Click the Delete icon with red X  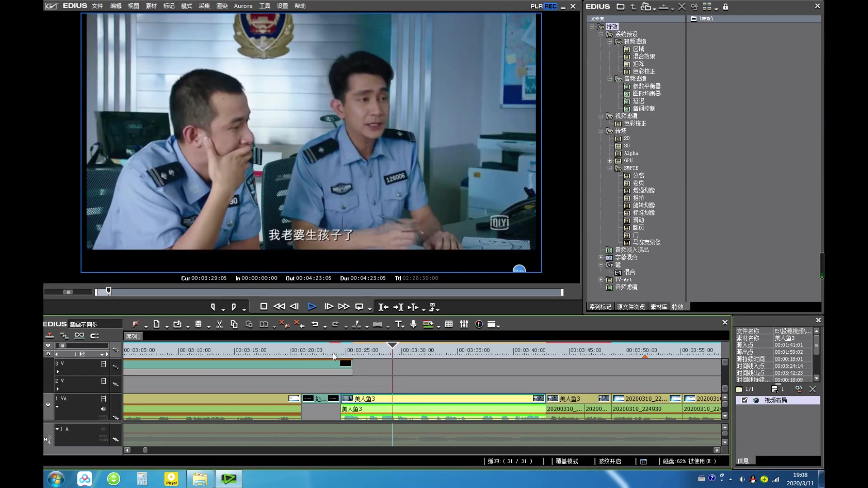[x=283, y=324]
